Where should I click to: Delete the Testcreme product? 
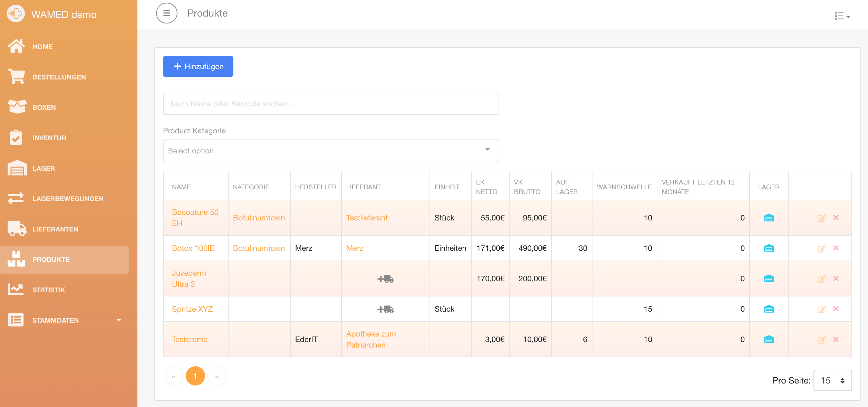coord(836,339)
